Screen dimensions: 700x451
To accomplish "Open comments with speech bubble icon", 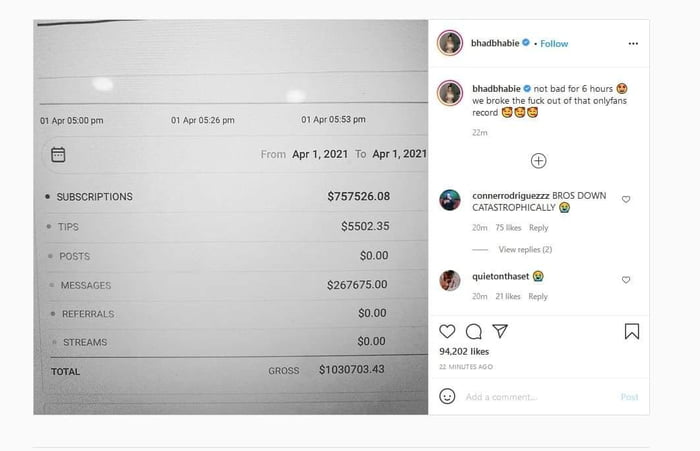I will 473,331.
